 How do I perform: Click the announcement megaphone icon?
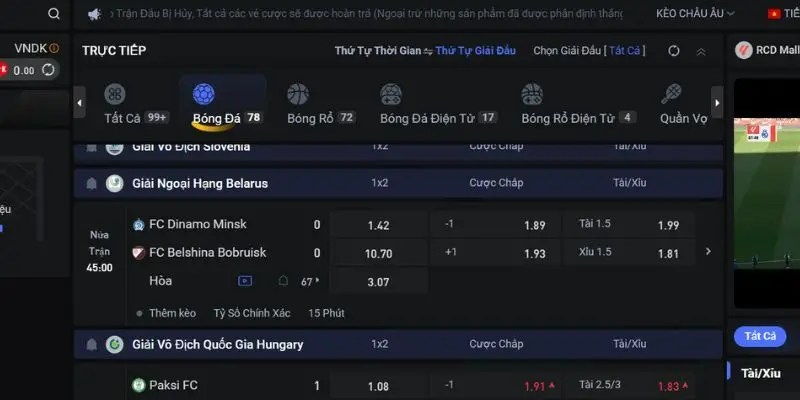94,14
